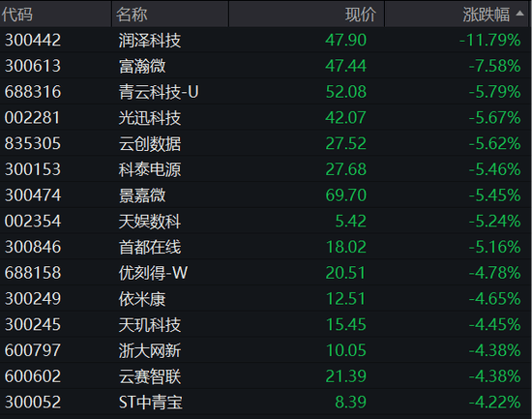532x419 pixels.
Task: Open 光迅科技 stock name
Action: [150, 118]
